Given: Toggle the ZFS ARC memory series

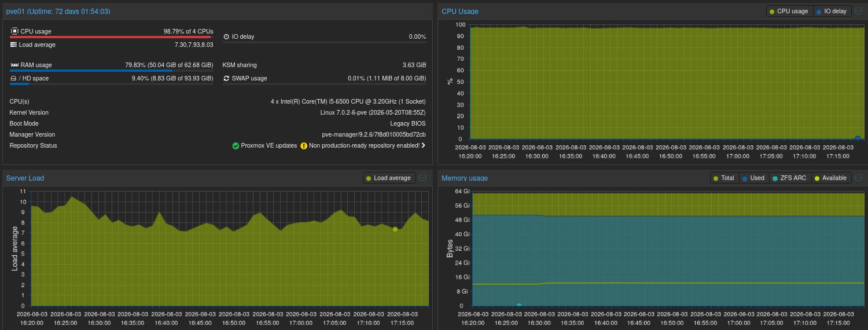Looking at the screenshot, I should tap(790, 178).
